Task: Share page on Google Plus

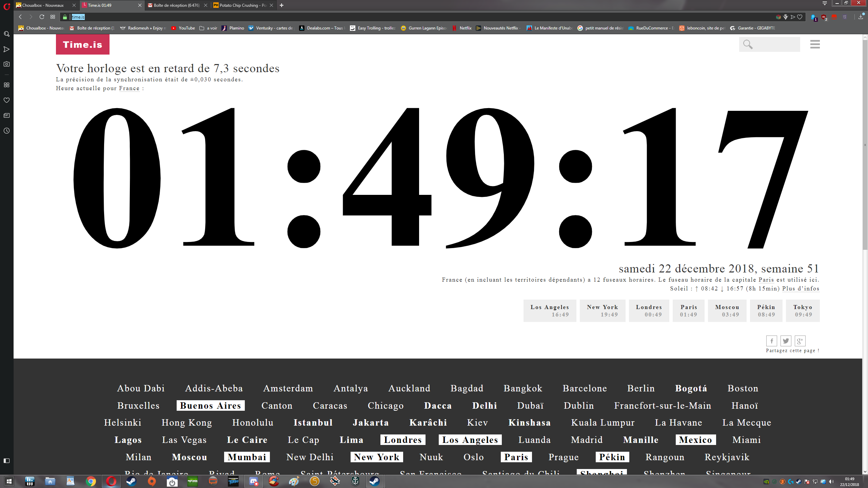Action: click(800, 341)
